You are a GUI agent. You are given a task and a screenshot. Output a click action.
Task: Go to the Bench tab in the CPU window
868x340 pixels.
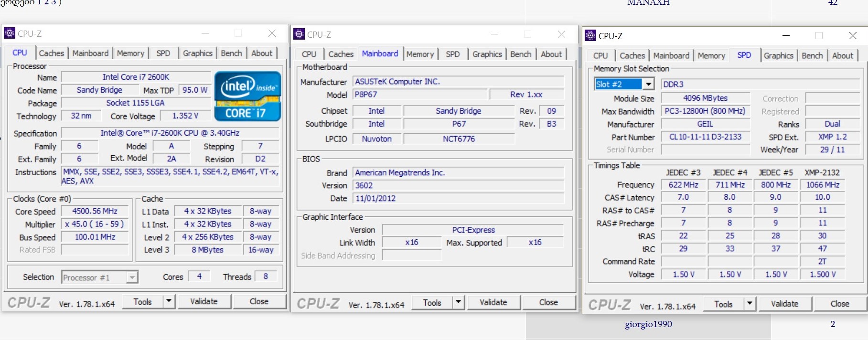pyautogui.click(x=231, y=53)
